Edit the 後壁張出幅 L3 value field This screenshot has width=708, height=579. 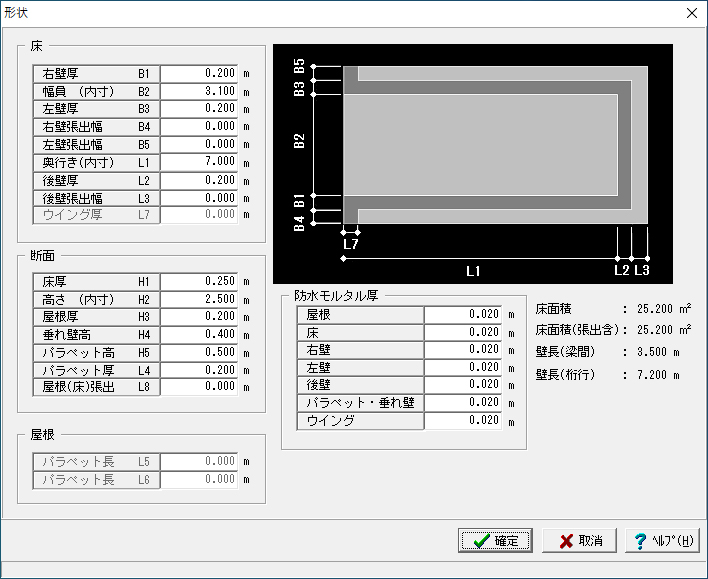click(x=199, y=198)
